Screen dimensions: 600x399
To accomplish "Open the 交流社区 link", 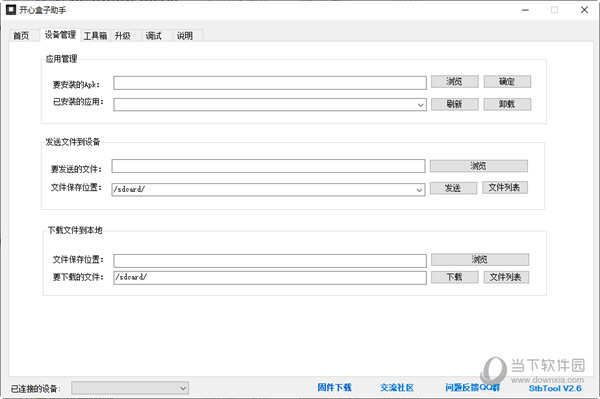I will pyautogui.click(x=397, y=388).
